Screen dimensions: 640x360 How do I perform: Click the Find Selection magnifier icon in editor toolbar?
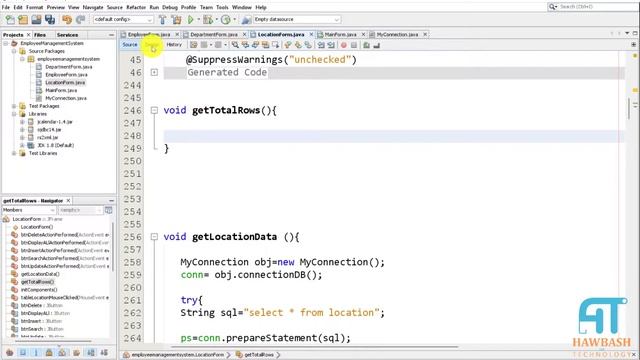(x=236, y=45)
